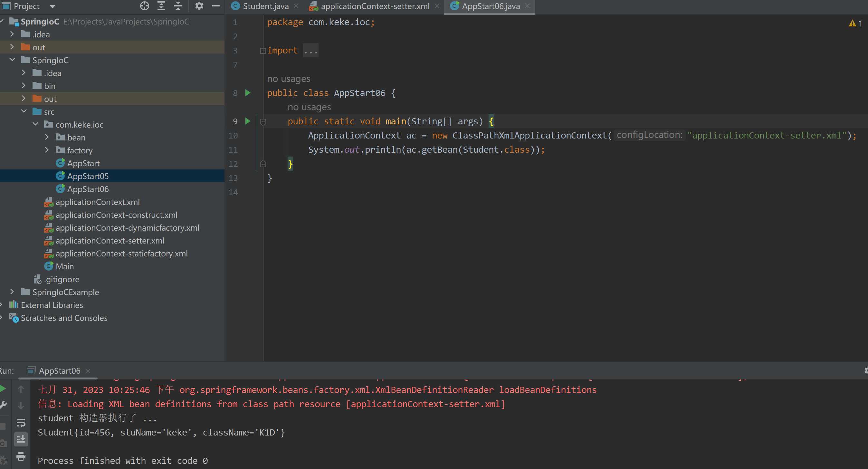Toggle scroll to end in Run console
The image size is (868, 469).
pyautogui.click(x=21, y=439)
